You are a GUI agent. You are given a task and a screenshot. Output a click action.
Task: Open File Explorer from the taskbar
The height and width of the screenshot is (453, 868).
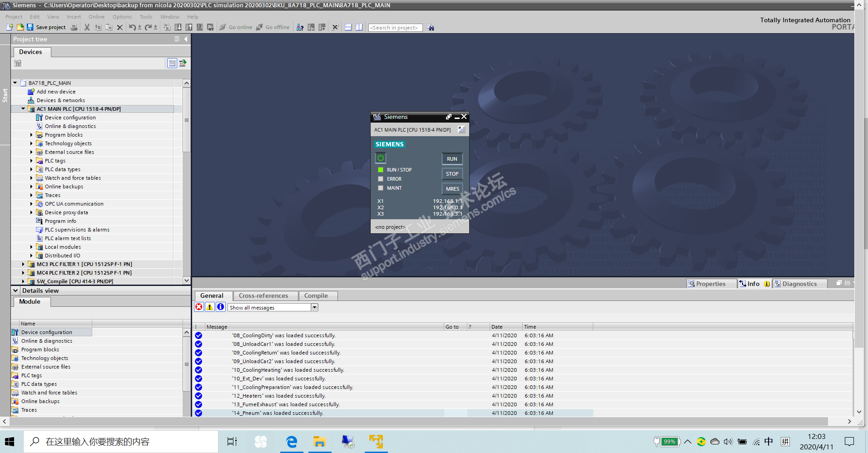[320, 442]
